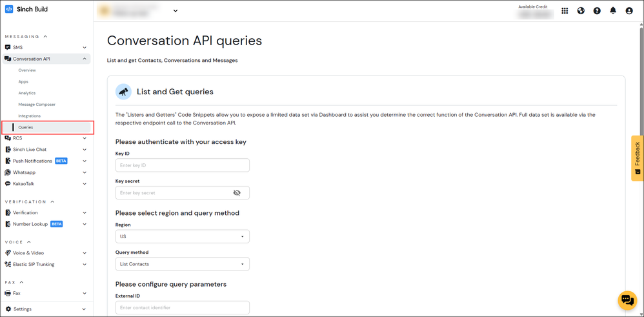Click the Sinch Build logo
644x317 pixels.
(26, 10)
